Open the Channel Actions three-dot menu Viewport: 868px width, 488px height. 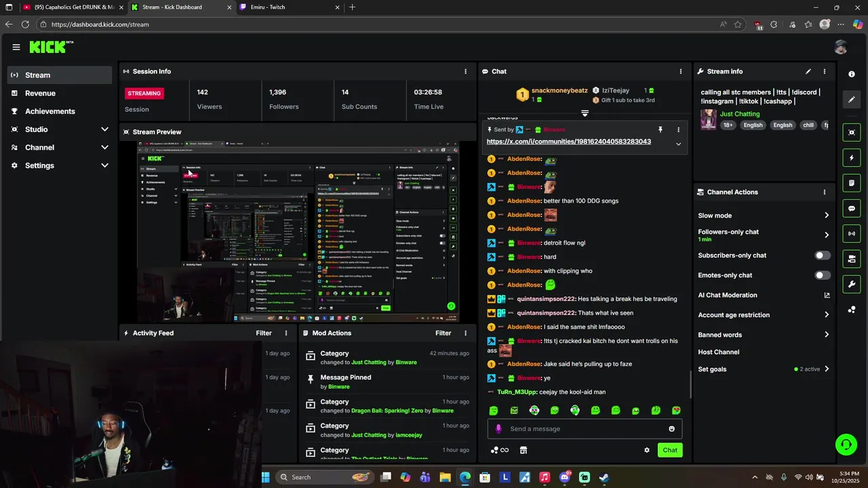pos(825,192)
